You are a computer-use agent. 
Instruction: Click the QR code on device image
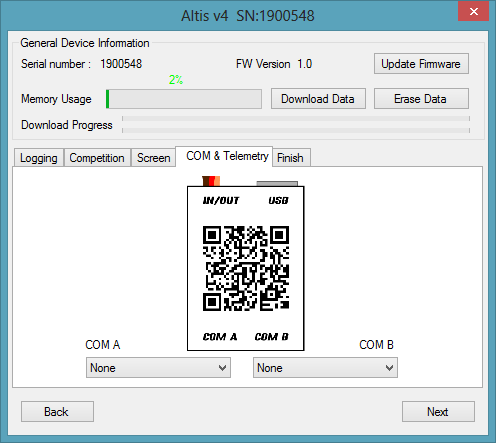(x=246, y=269)
